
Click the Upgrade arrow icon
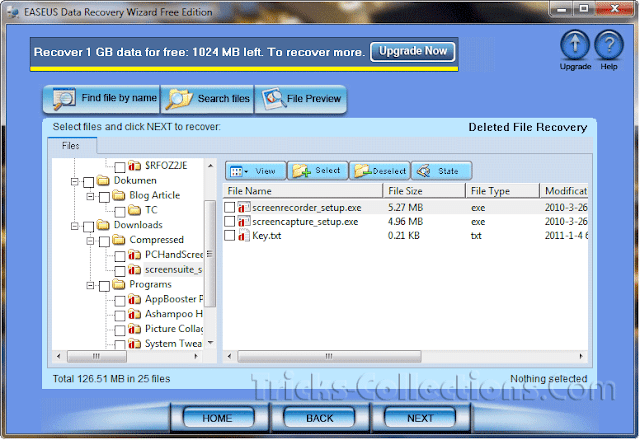coord(575,45)
